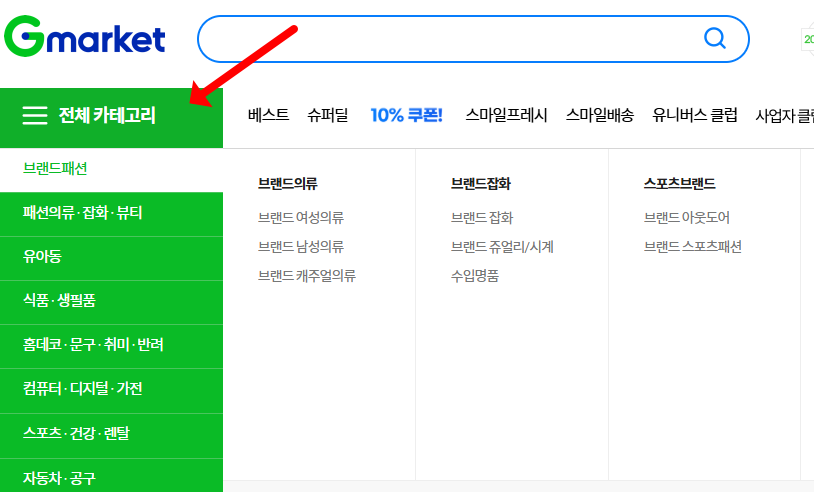Image resolution: width=814 pixels, height=492 pixels.
Task: Click the 스포츠브랜드 heading link
Action: 680,184
